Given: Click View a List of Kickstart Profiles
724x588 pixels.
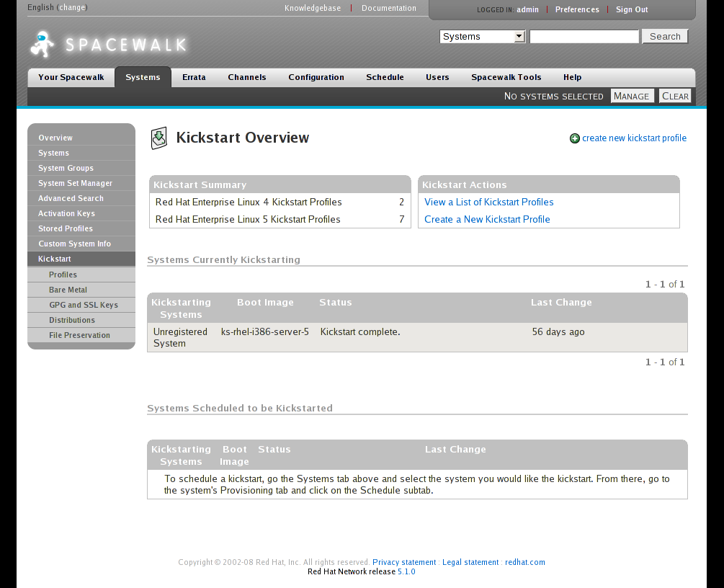Looking at the screenshot, I should coord(488,202).
